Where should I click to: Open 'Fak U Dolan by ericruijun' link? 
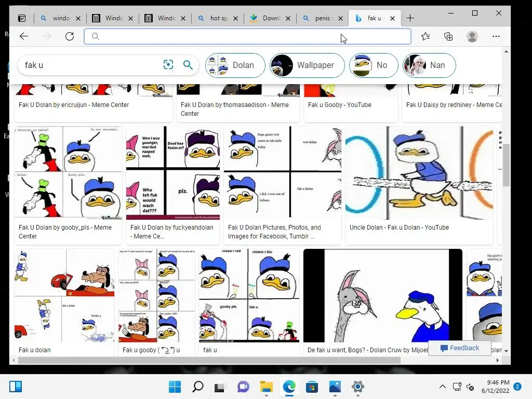tap(74, 105)
